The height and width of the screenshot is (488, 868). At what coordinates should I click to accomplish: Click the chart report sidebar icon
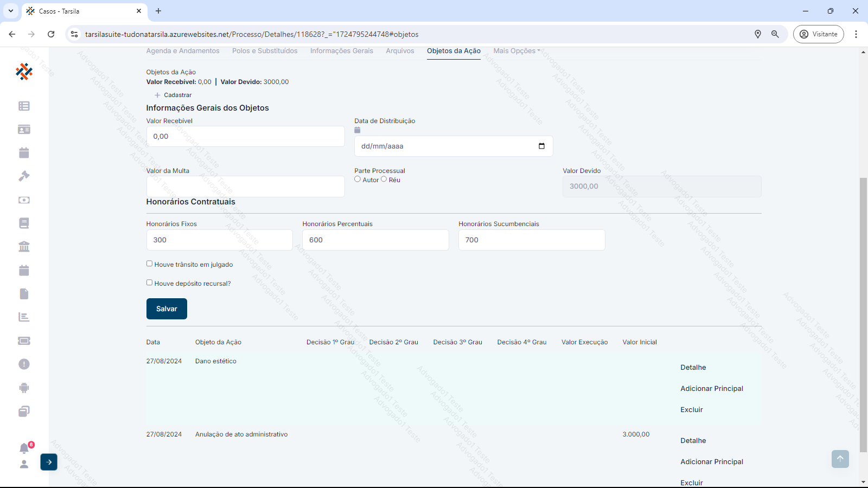point(24,317)
